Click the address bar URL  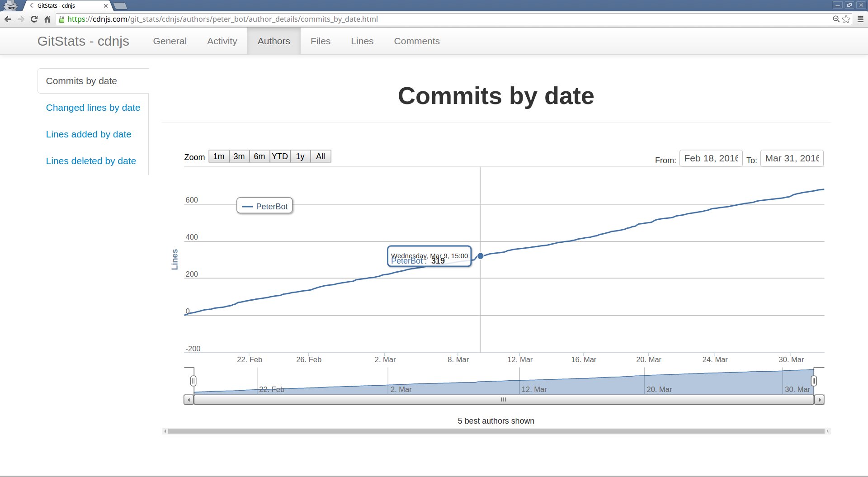coord(222,19)
